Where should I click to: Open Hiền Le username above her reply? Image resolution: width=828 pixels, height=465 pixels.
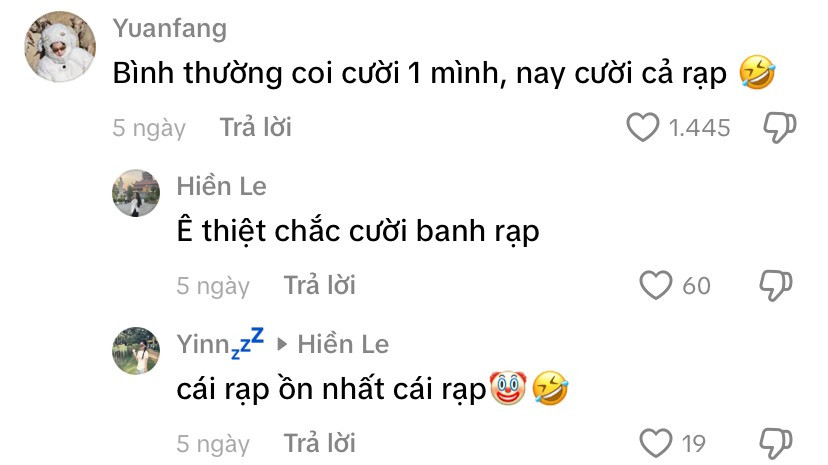click(221, 186)
